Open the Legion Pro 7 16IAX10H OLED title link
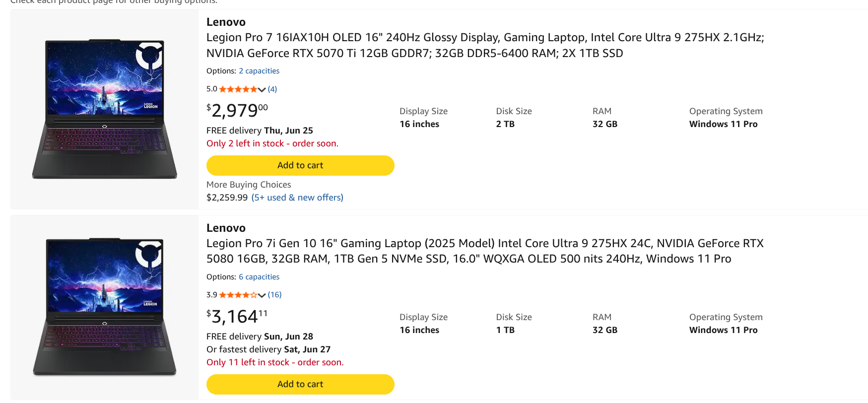868x403 pixels. coord(485,45)
